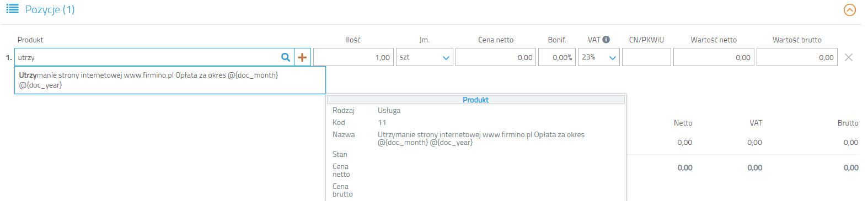Click the Produkt tooltip header
868x201 pixels.
click(x=476, y=100)
